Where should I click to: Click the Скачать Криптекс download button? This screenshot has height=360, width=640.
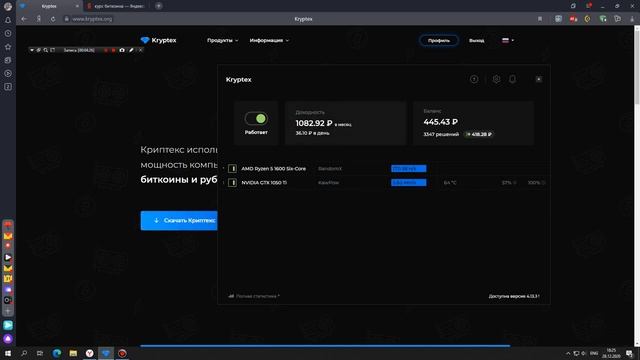[x=179, y=220]
